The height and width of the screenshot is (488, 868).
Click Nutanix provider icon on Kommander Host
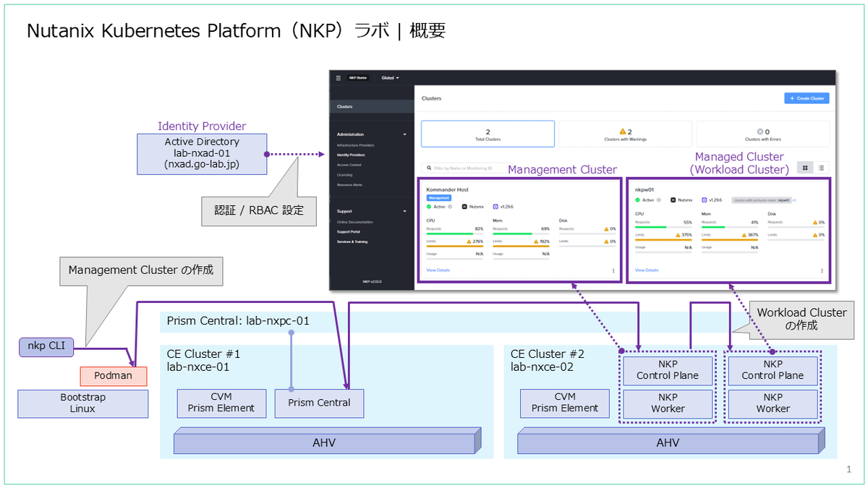click(x=464, y=207)
